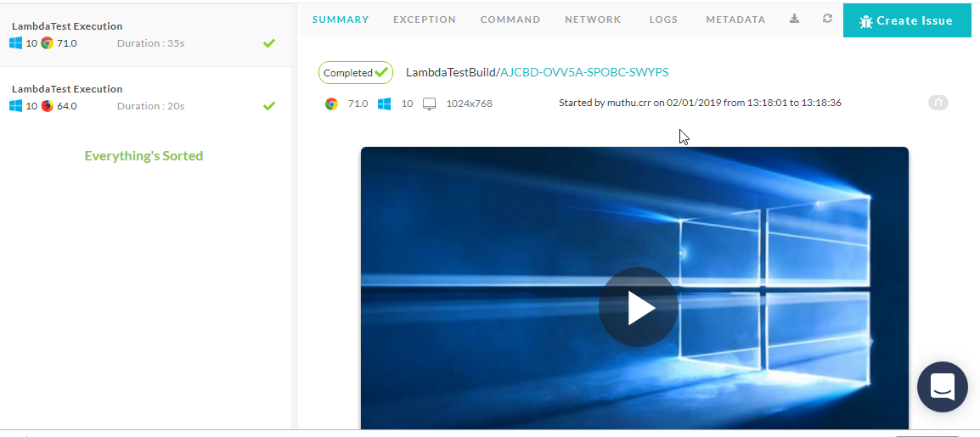The width and height of the screenshot is (980, 437).
Task: Click Windows icon in summary details
Action: click(x=385, y=104)
